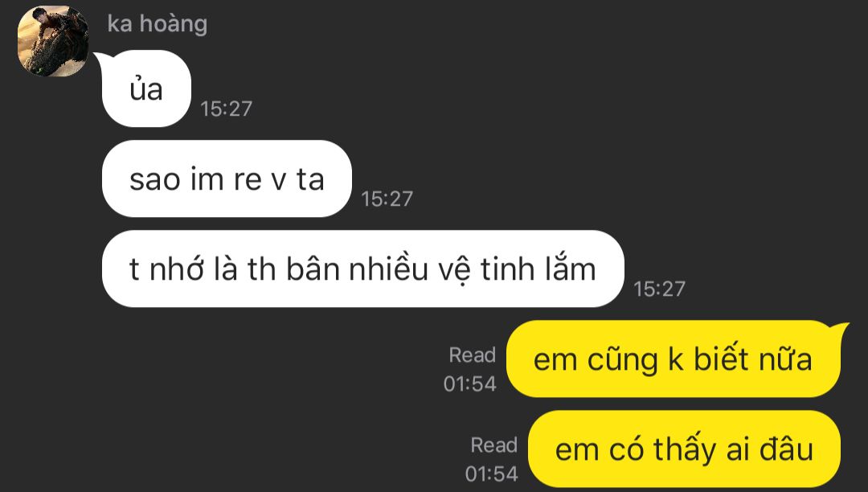Viewport: 868px width, 492px height.
Task: Click the 01:54 time beside 'em có thấy ai đâu'
Action: click(492, 474)
